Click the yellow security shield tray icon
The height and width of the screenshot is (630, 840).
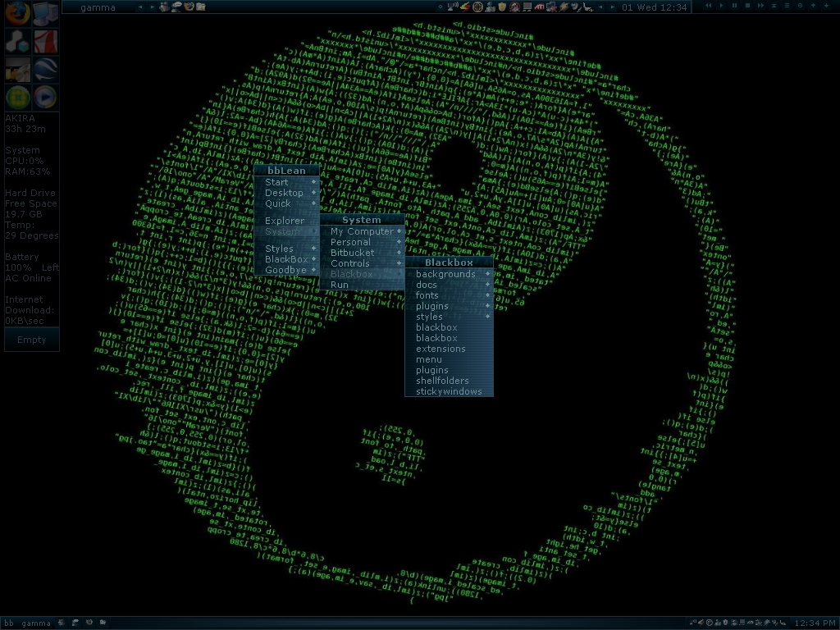pos(502,7)
